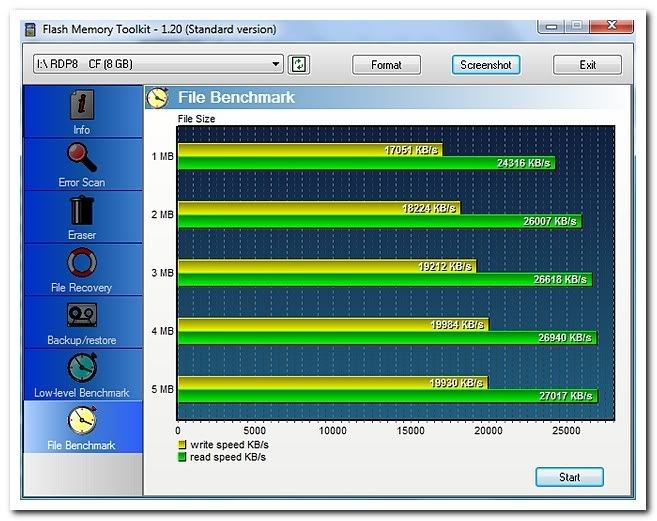
Task: Open the Eraser trash can tool
Action: point(82,210)
